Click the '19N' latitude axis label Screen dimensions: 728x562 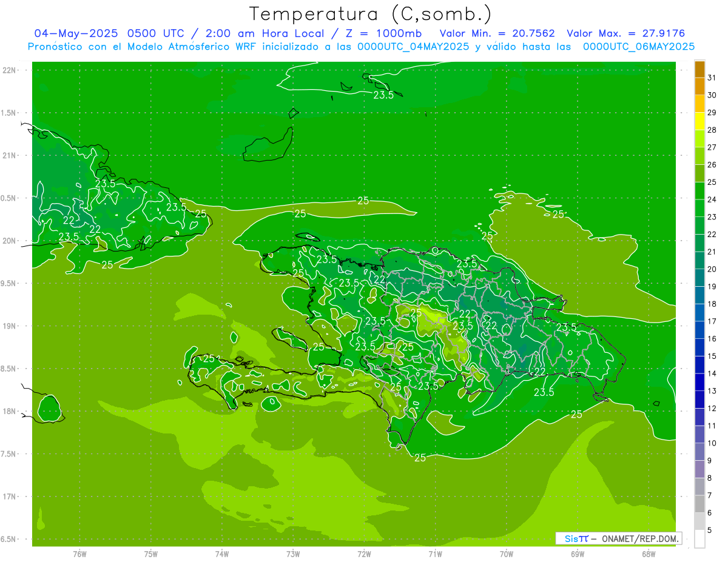[10, 326]
